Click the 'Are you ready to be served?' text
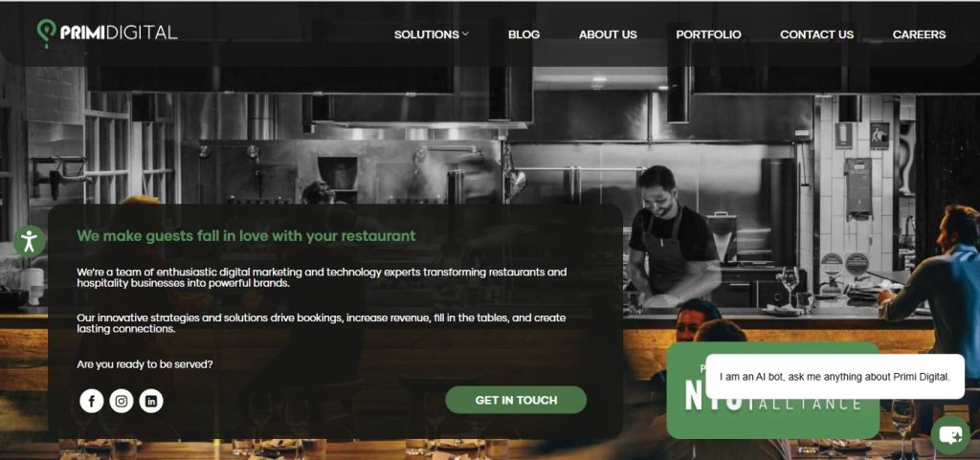This screenshot has width=980, height=460. 145,364
